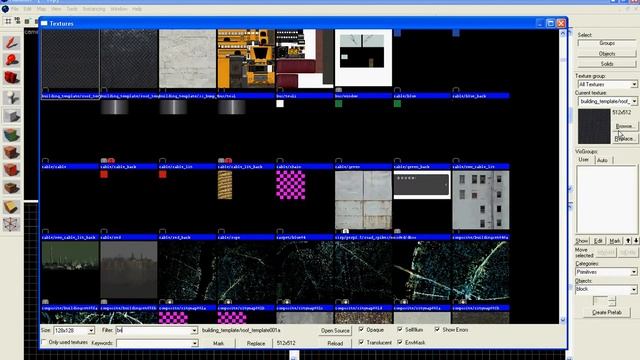Switch to the Auto VisGroups tab
This screenshot has height=360, width=640.
pos(602,160)
